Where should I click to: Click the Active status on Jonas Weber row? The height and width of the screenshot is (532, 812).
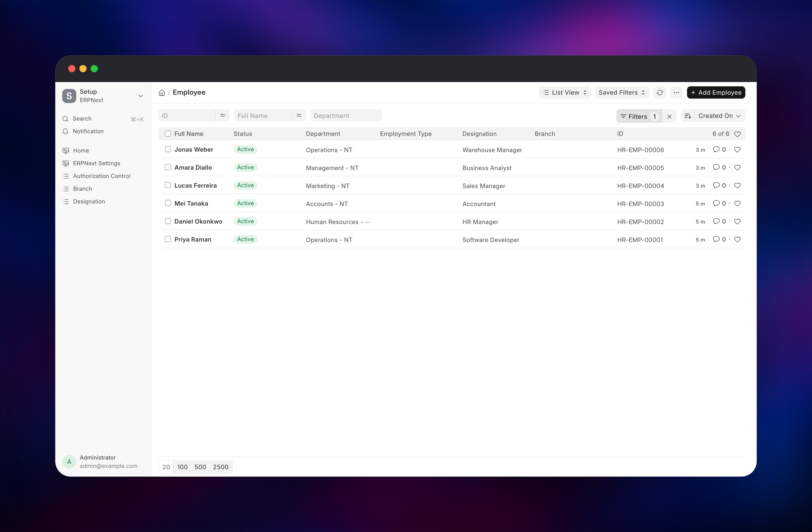tap(245, 149)
